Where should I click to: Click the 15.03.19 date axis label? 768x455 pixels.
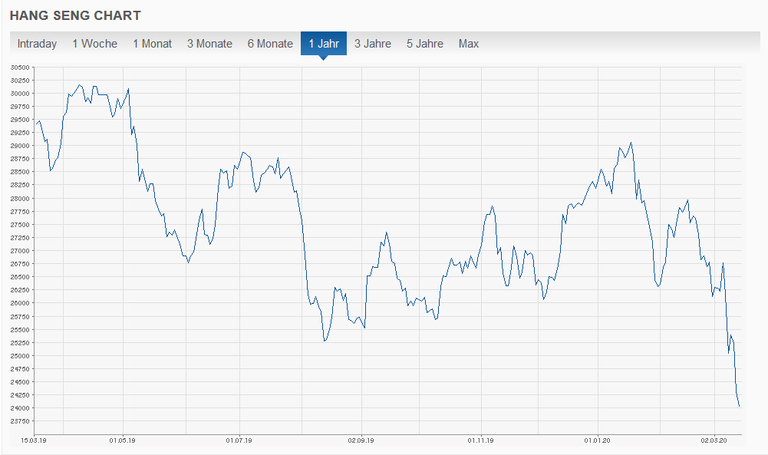35,439
